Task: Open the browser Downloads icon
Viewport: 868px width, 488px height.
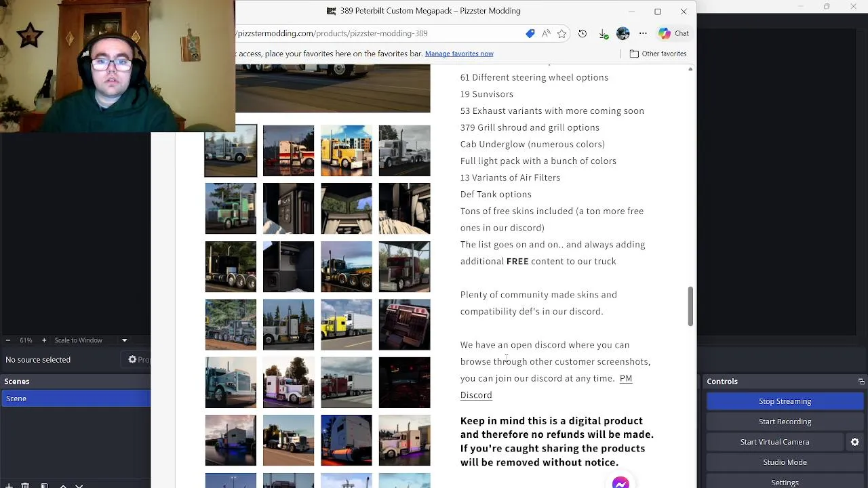Action: (x=603, y=33)
